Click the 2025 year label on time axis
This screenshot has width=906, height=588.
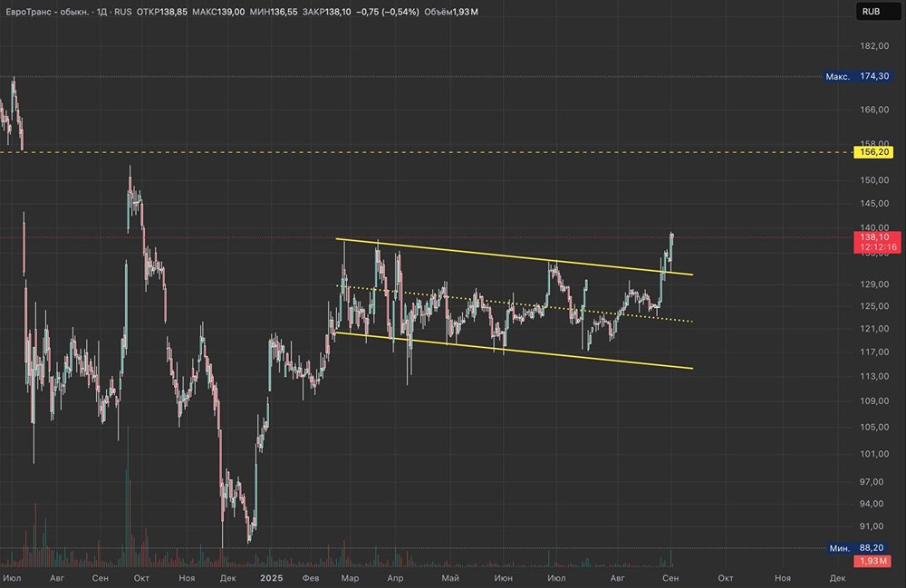point(272,578)
